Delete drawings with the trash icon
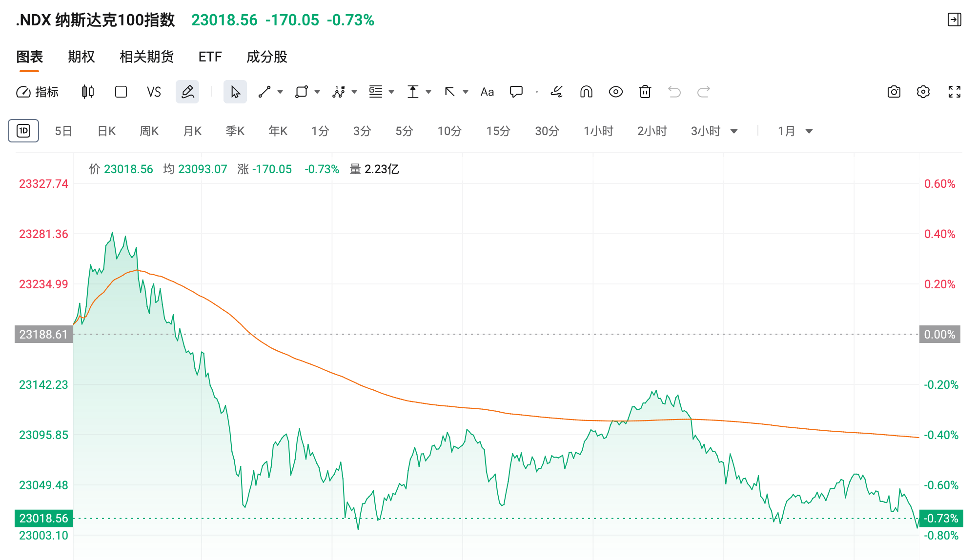The image size is (977, 560). [x=645, y=92]
